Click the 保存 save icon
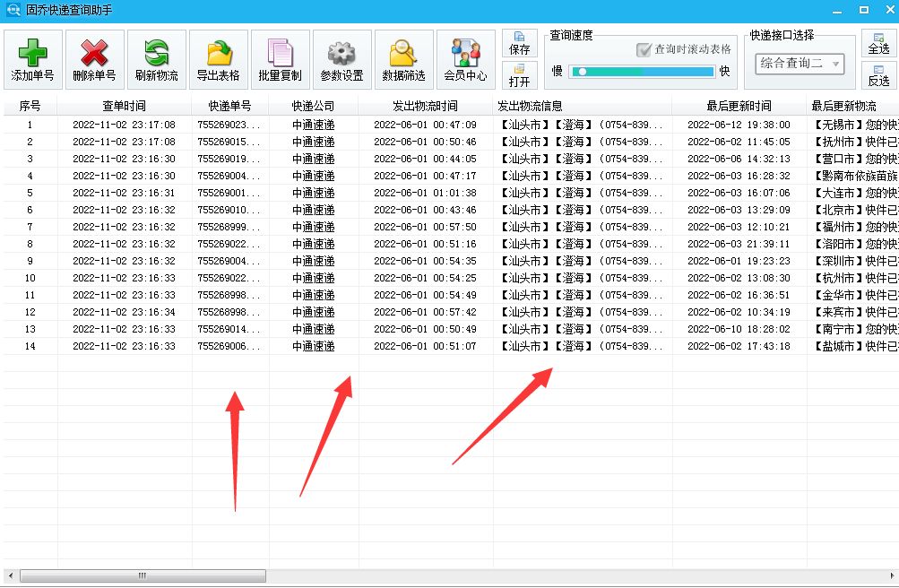This screenshot has height=588, width=899. 519,44
